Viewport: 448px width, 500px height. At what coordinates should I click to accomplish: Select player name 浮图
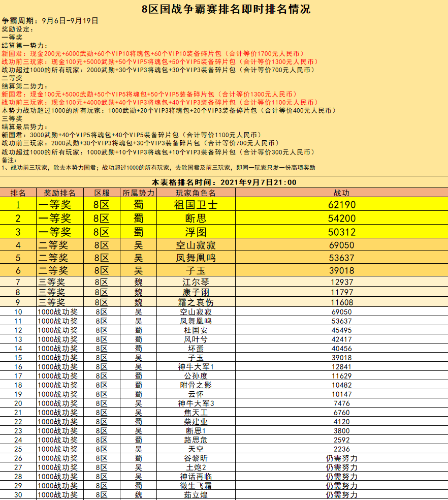(196, 232)
